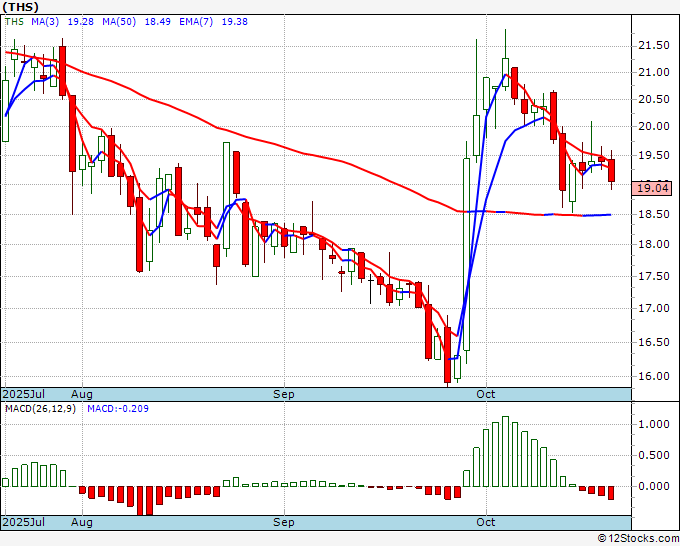Click Aug on the MACD panel time axis

click(82, 522)
